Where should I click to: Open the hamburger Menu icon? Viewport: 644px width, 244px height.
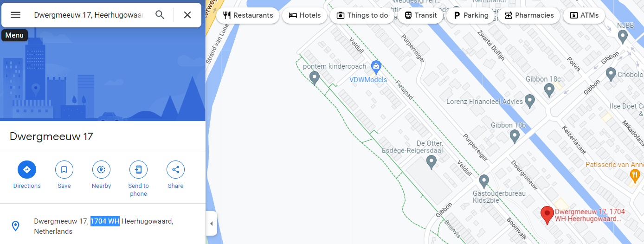pyautogui.click(x=15, y=15)
